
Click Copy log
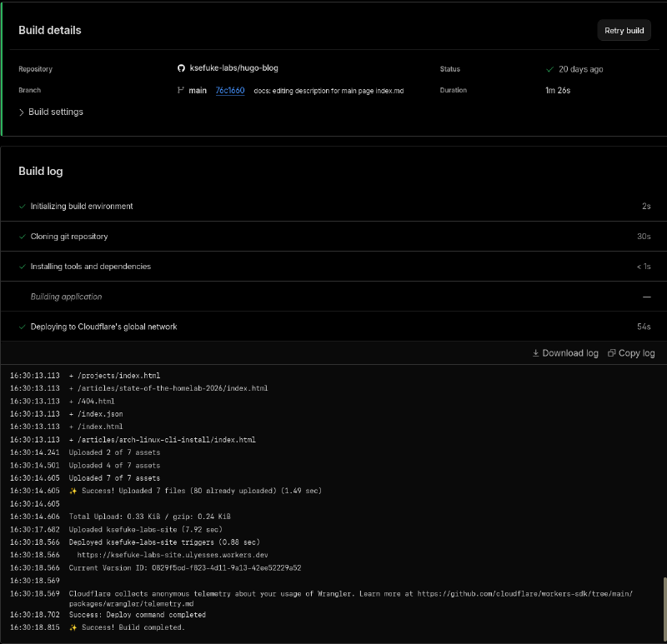(x=636, y=353)
